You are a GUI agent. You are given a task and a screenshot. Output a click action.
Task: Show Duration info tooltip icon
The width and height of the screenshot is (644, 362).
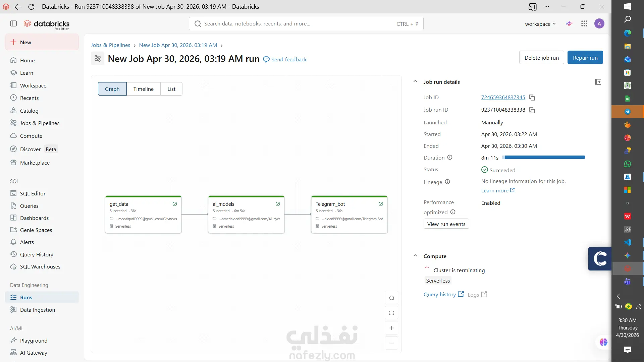click(450, 157)
